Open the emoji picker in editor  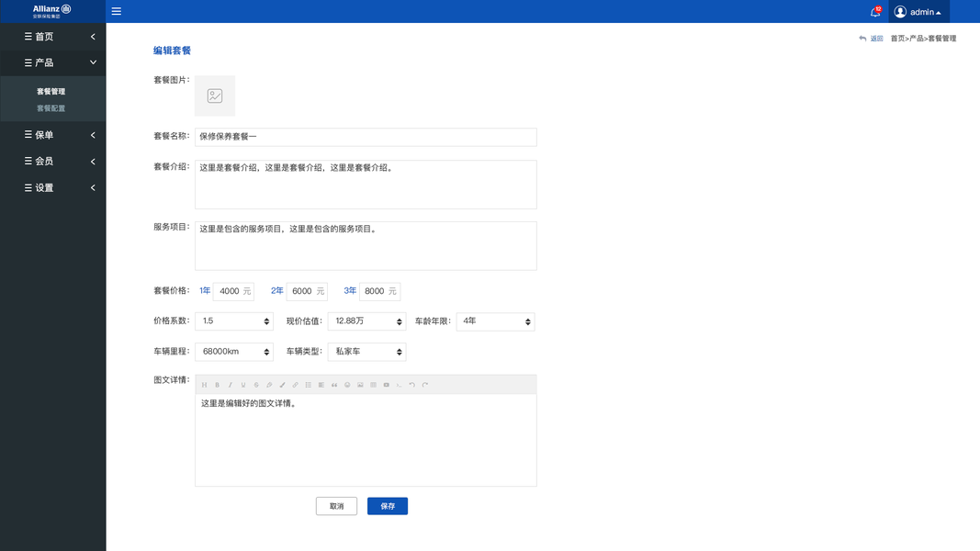coord(347,385)
